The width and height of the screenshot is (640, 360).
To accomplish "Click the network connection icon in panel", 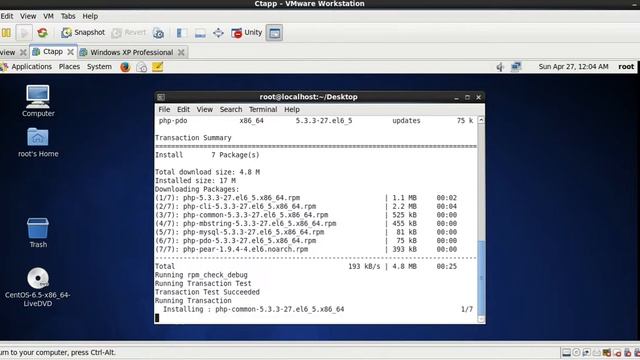I will pos(516,67).
